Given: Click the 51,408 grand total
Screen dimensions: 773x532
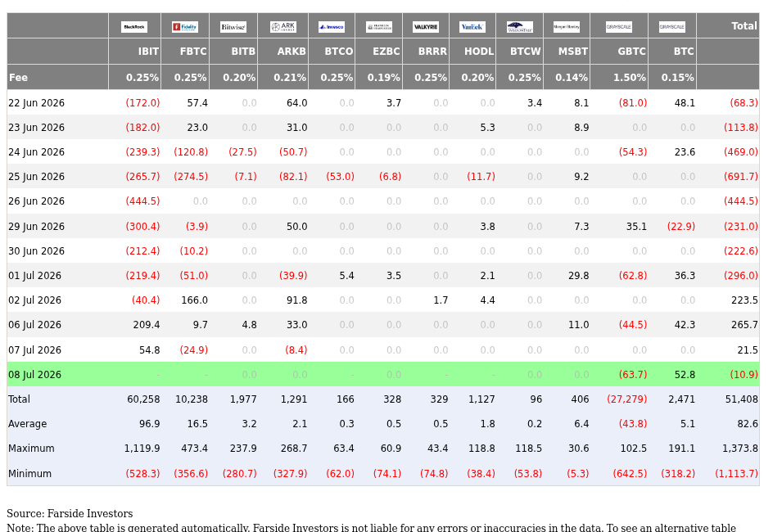Looking at the screenshot, I should [741, 399].
